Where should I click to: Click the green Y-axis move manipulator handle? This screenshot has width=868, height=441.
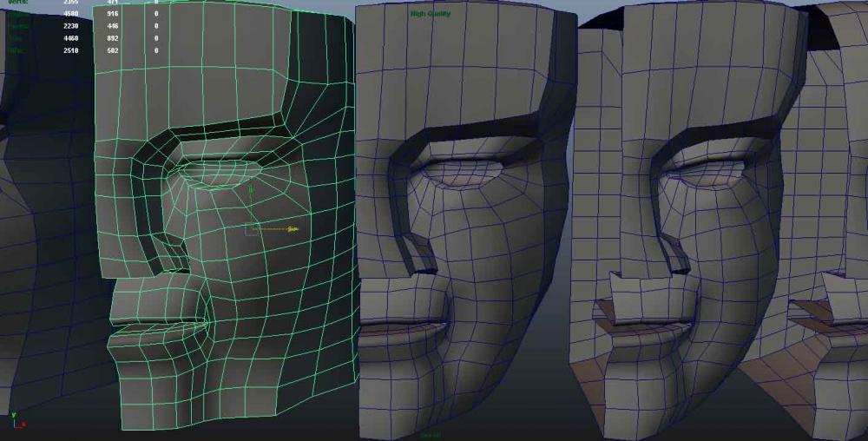251,189
